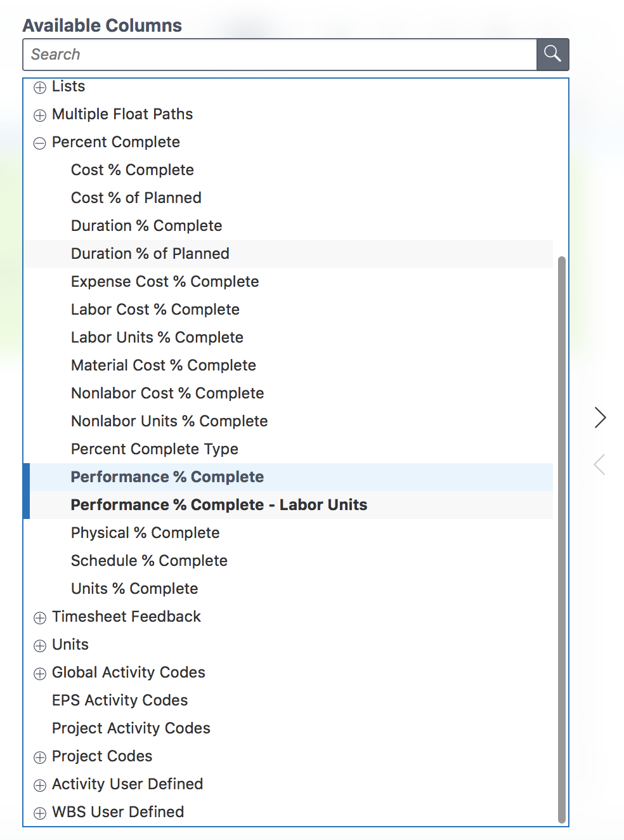Select Performance % Complete - Labor Units
624x840 pixels.
(x=219, y=504)
